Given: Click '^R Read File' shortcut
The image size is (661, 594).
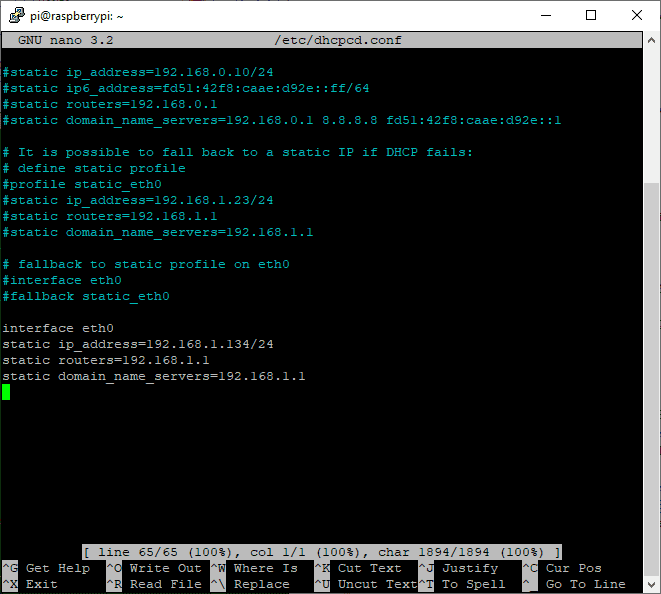Looking at the screenshot, I should point(154,584).
